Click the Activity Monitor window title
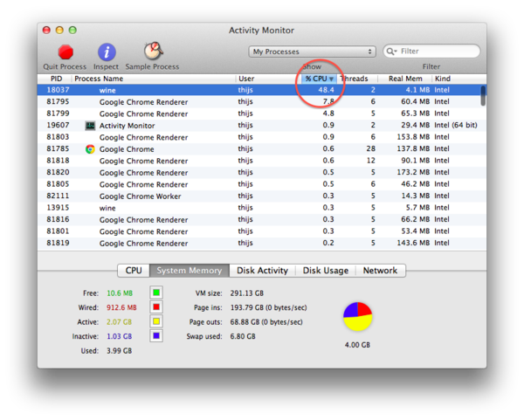Image resolution: width=524 pixels, height=420 pixels. [261, 31]
